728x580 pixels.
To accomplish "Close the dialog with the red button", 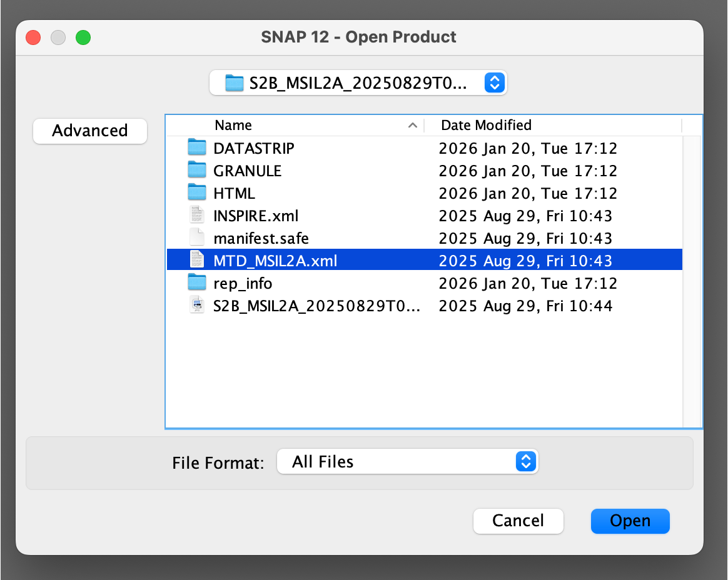I will (x=33, y=37).
